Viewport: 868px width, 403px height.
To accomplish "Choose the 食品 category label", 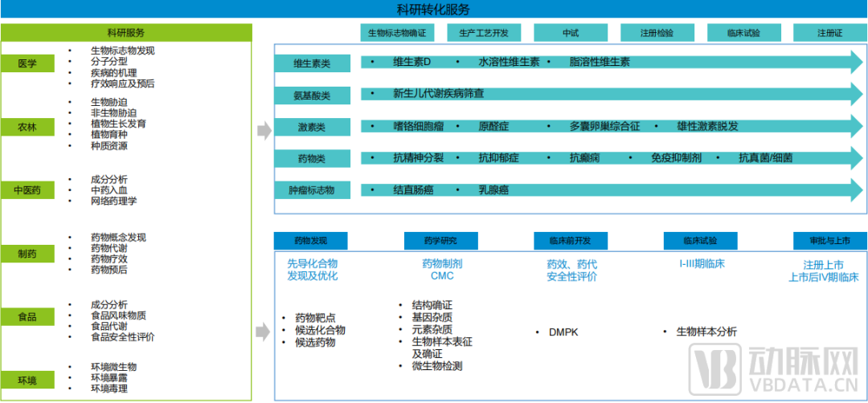I will 27,317.
